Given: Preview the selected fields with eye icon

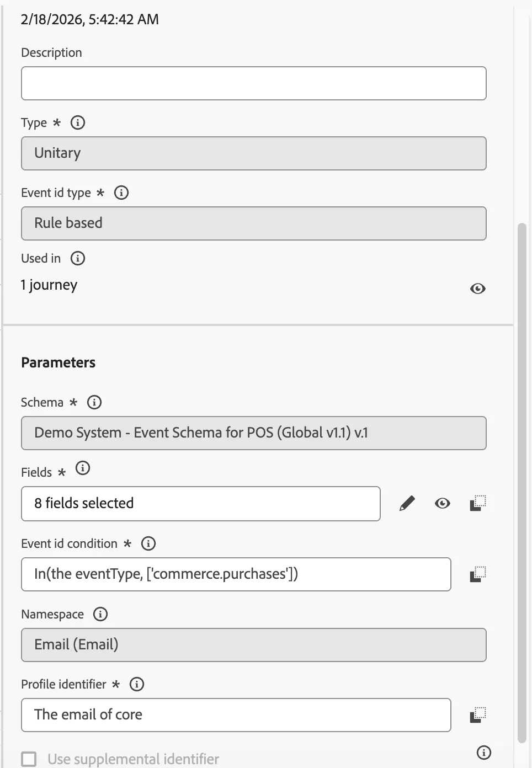Looking at the screenshot, I should click(x=443, y=503).
